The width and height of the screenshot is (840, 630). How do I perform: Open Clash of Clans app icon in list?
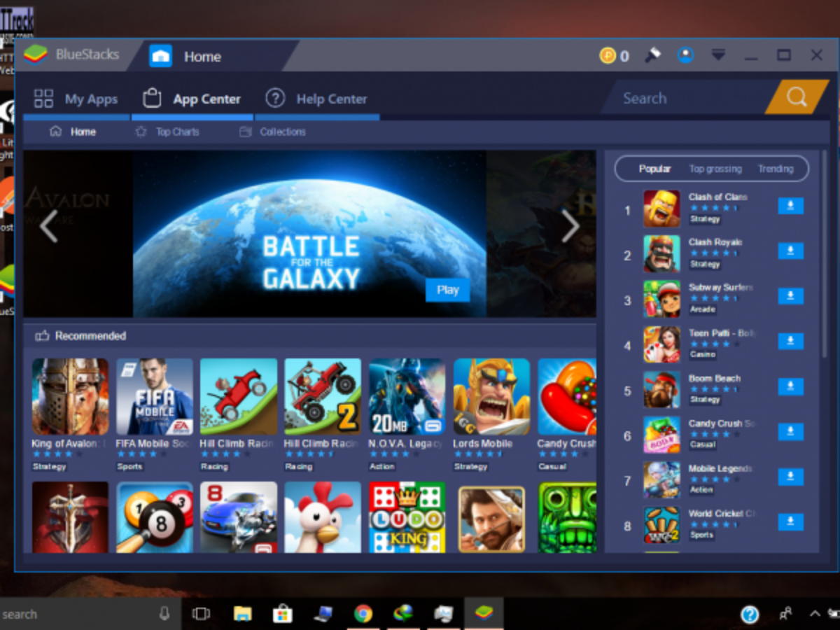[x=661, y=209]
